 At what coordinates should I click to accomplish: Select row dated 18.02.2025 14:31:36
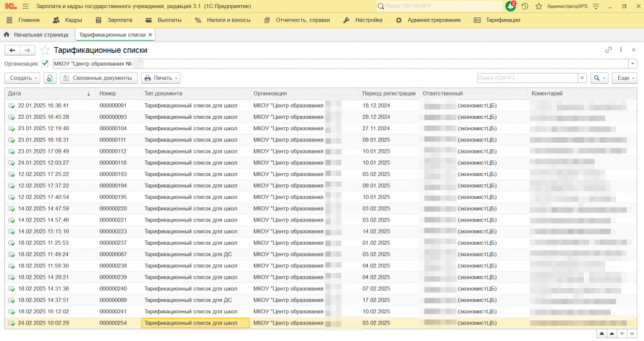point(43,289)
